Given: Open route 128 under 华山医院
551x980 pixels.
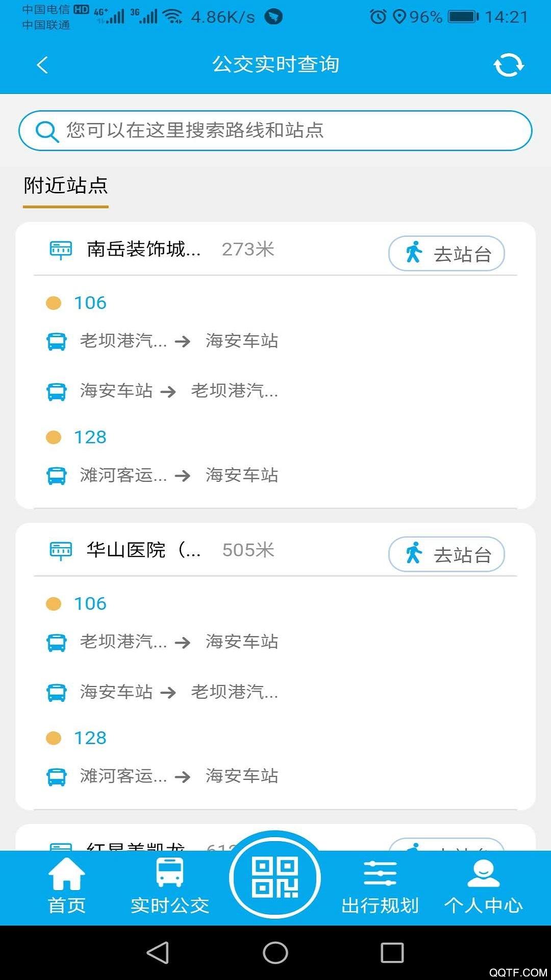Looking at the screenshot, I should pos(90,738).
